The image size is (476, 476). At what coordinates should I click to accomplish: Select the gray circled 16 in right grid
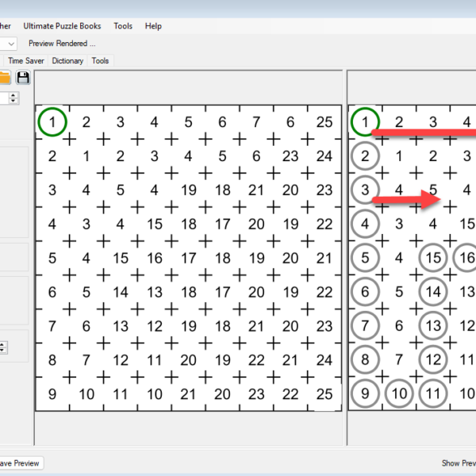coord(466,258)
